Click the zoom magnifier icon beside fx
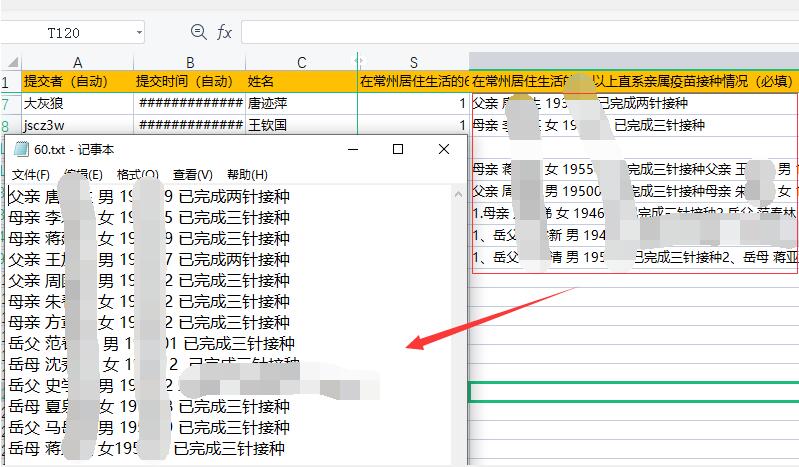 tap(198, 32)
